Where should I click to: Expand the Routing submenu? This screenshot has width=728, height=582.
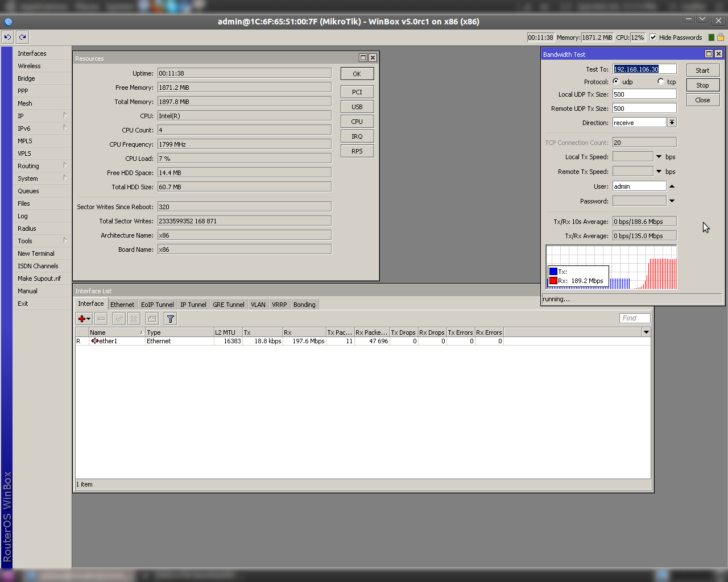(x=65, y=165)
